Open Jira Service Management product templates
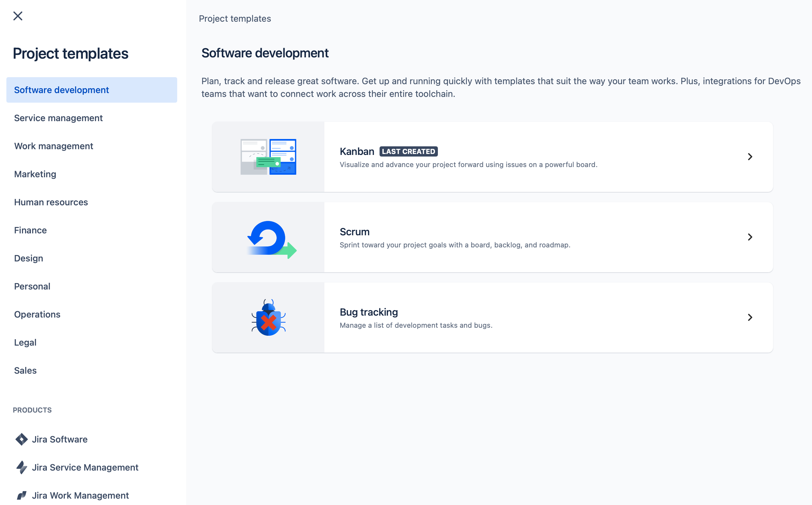This screenshot has height=505, width=812. click(x=91, y=467)
